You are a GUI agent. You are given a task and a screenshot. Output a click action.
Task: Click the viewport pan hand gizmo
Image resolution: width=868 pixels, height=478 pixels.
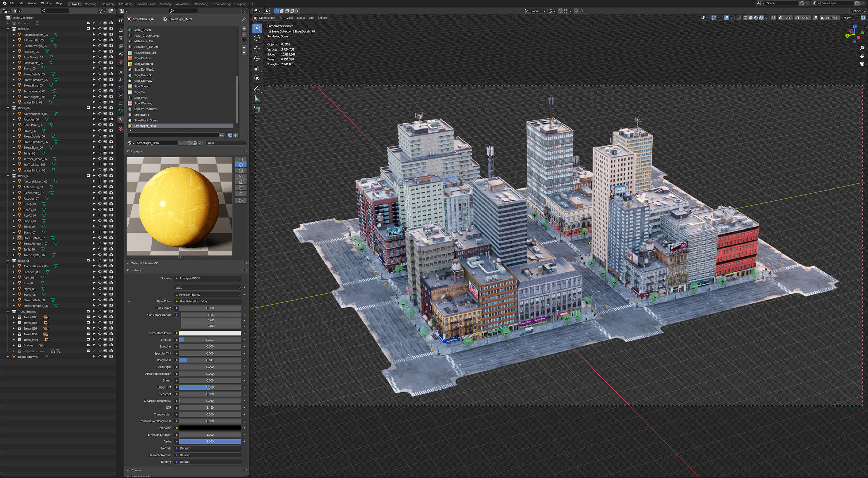click(862, 56)
